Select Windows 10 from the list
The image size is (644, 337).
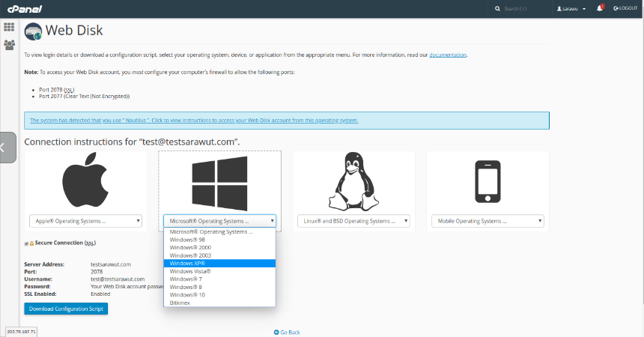(186, 294)
